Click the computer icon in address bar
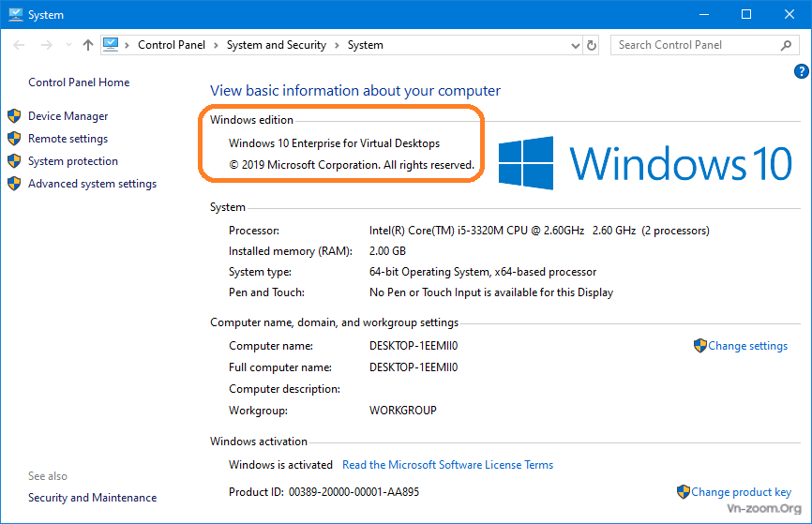The height and width of the screenshot is (524, 812). (x=111, y=45)
